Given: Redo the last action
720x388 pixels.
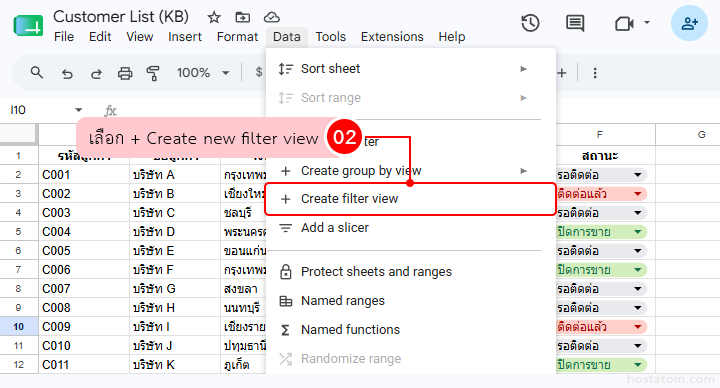Looking at the screenshot, I should 96,73.
